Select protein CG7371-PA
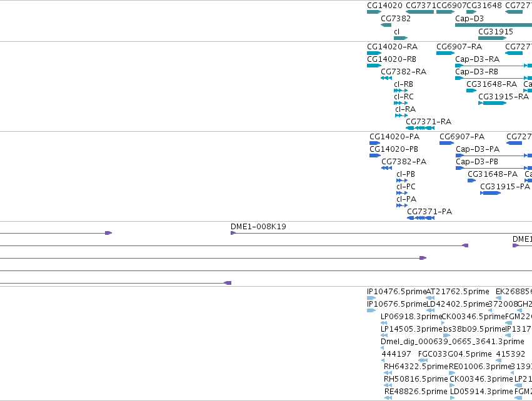The image size is (532, 401). pyautogui.click(x=421, y=218)
